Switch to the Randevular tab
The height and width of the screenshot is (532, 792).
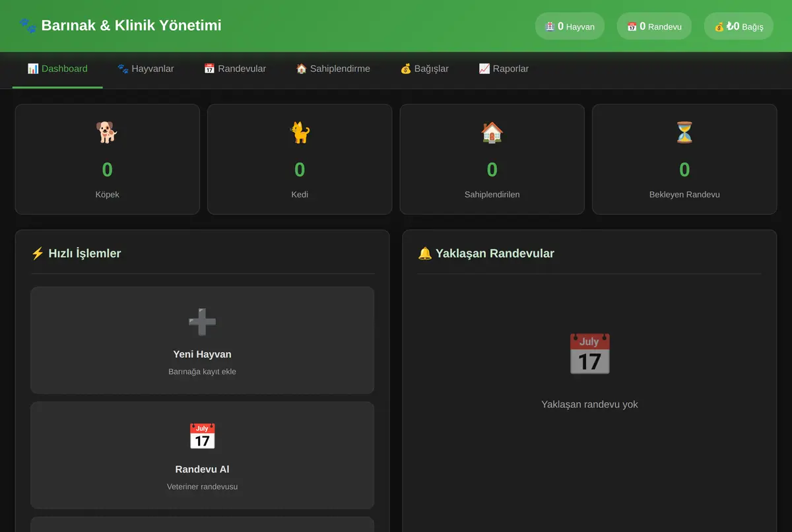[x=235, y=69]
